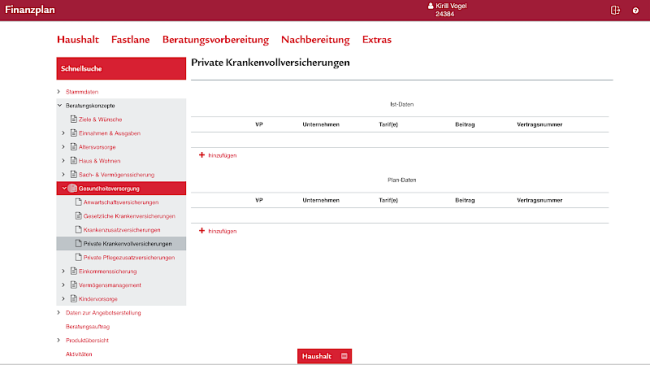This screenshot has height=365, width=650.
Task: Click document icon next to Sach- & Vermögenssicherung
Action: coord(73,174)
